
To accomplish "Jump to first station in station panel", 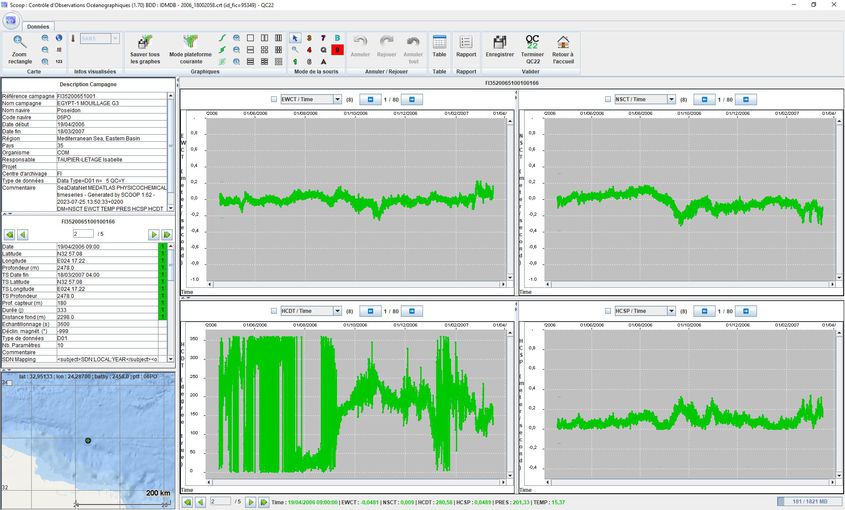I will tap(10, 235).
